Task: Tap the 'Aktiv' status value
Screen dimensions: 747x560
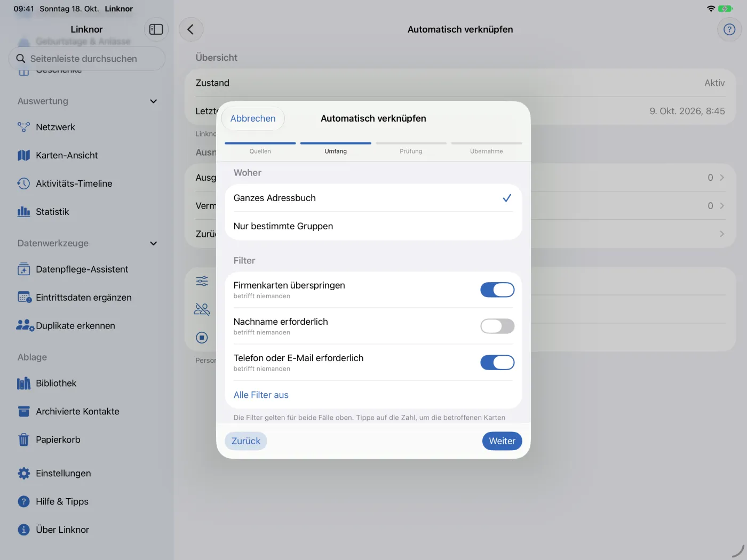Action: click(714, 83)
